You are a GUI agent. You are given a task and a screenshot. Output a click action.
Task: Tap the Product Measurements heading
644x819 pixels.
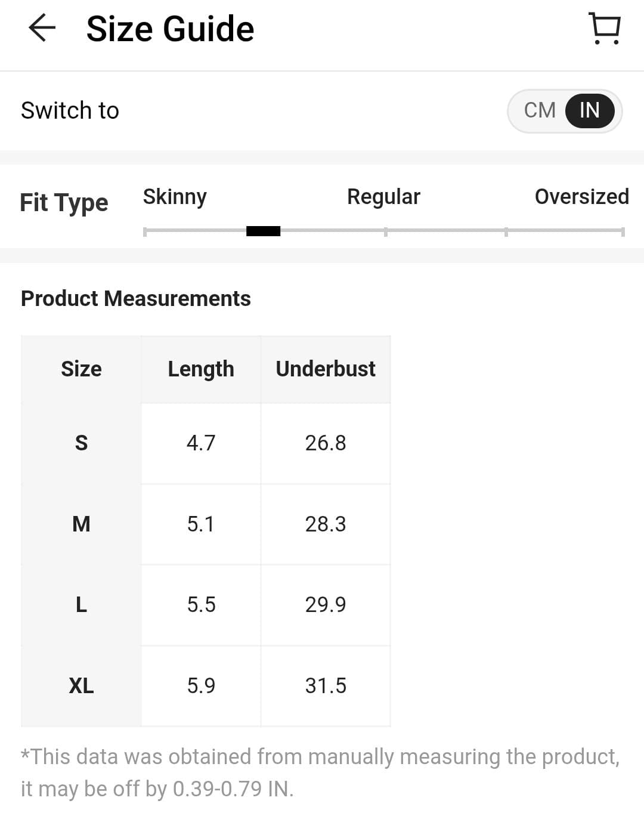(136, 298)
